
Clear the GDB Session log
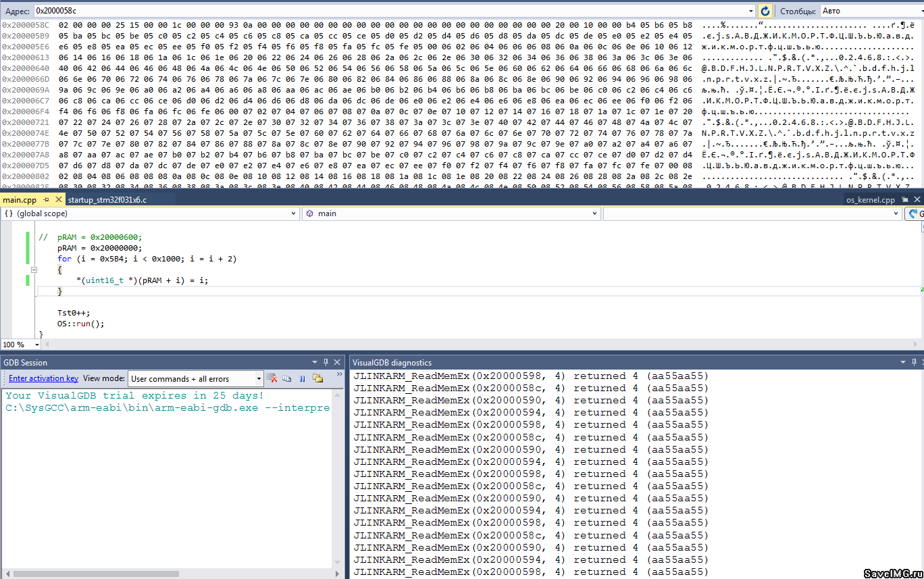click(x=272, y=378)
